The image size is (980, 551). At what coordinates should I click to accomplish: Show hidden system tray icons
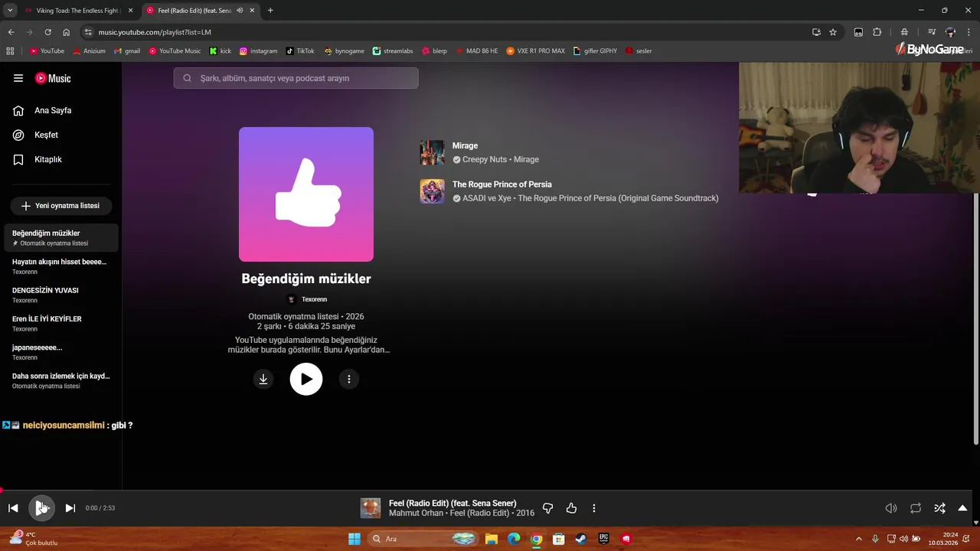(858, 539)
